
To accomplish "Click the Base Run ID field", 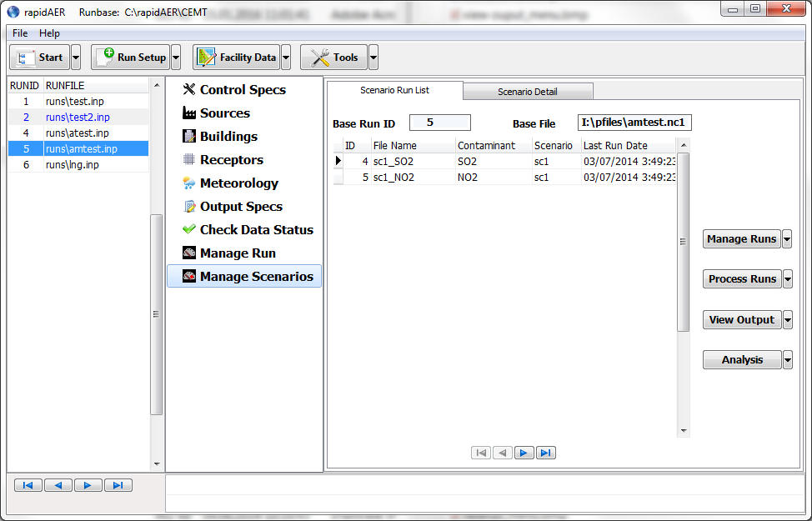I will click(x=439, y=123).
